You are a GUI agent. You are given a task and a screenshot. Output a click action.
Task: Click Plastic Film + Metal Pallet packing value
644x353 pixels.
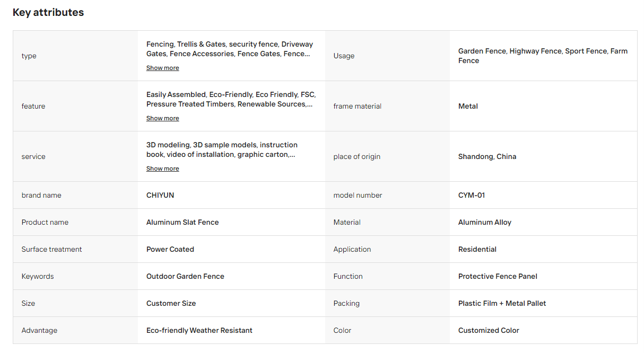pyautogui.click(x=502, y=303)
